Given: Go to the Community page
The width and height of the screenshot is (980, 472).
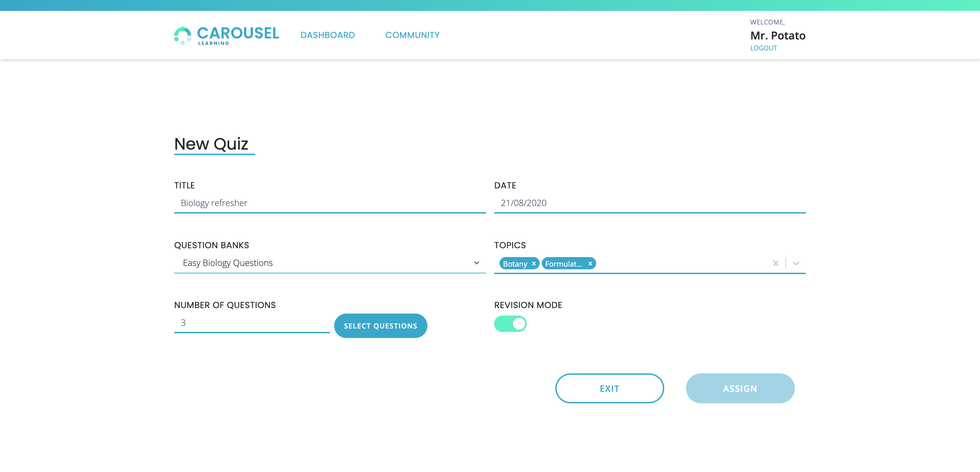Looking at the screenshot, I should coord(412,35).
